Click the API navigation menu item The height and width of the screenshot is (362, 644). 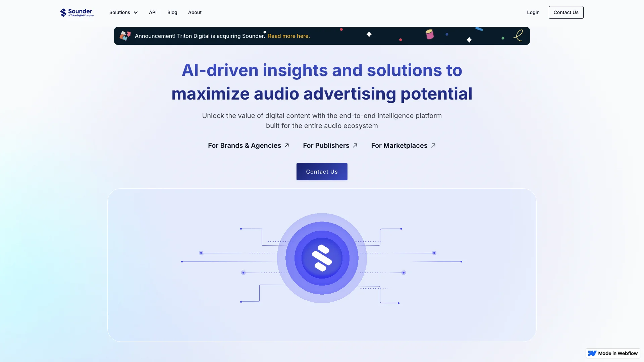[153, 12]
